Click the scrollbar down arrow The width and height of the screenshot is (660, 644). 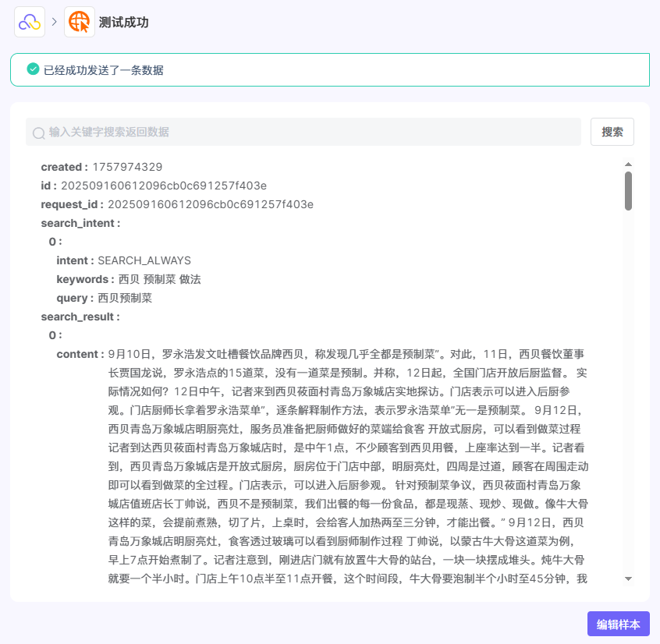click(628, 579)
